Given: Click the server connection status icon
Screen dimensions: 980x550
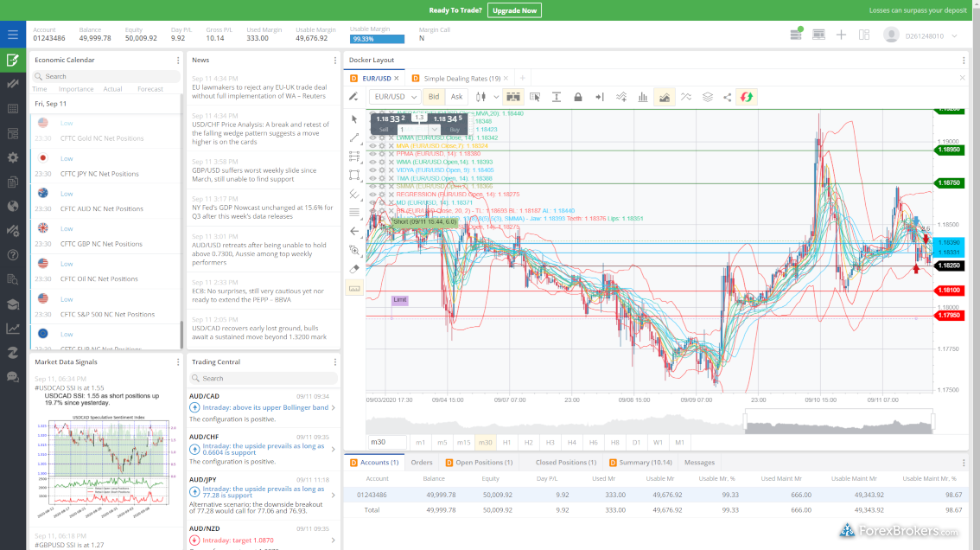Looking at the screenshot, I should point(796,35).
